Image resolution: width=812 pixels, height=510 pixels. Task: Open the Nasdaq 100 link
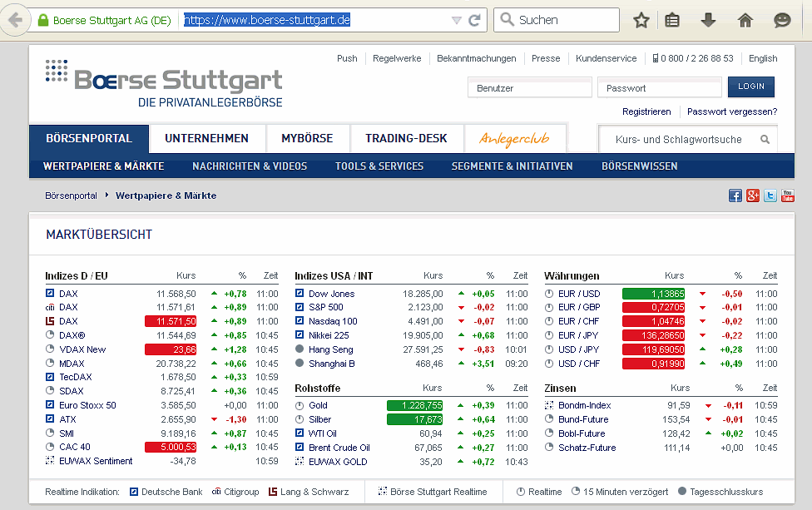(x=333, y=321)
